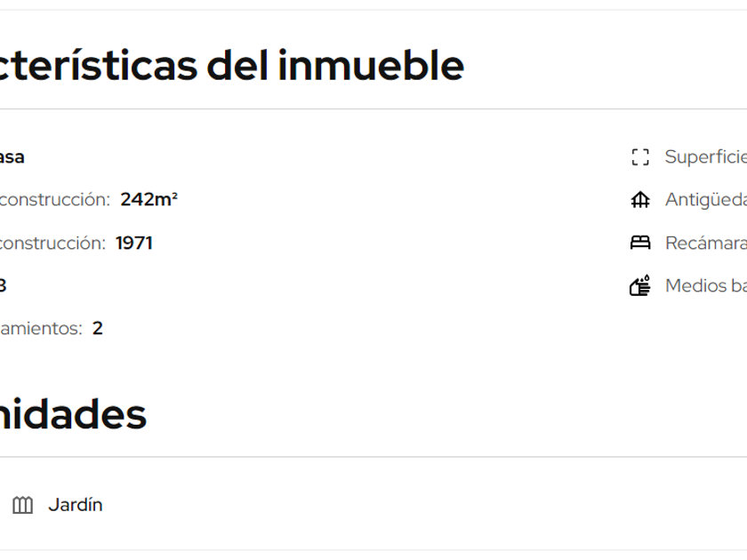Click the Recámaras bed icon

tap(640, 243)
